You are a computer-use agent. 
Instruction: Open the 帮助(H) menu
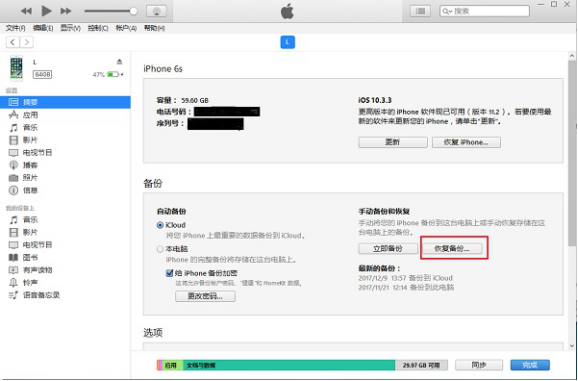[154, 28]
